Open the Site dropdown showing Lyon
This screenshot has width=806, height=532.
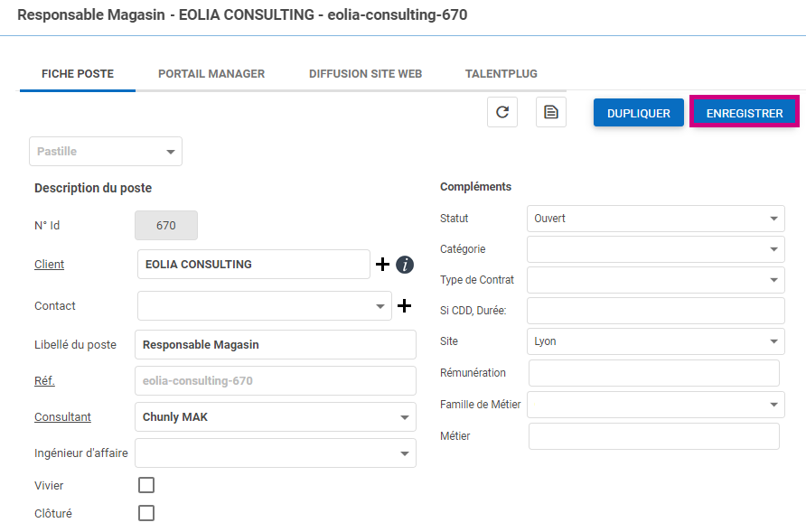pos(655,341)
